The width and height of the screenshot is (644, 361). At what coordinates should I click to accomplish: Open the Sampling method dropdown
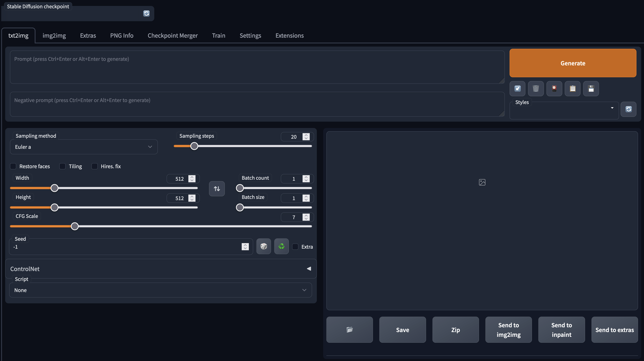pyautogui.click(x=84, y=147)
